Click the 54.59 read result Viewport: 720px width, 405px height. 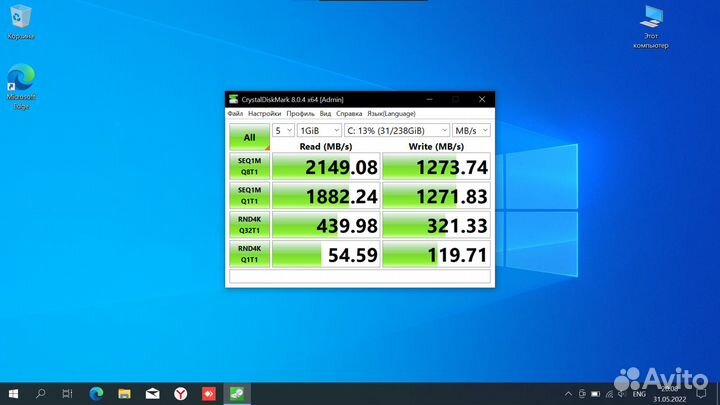[x=326, y=254]
